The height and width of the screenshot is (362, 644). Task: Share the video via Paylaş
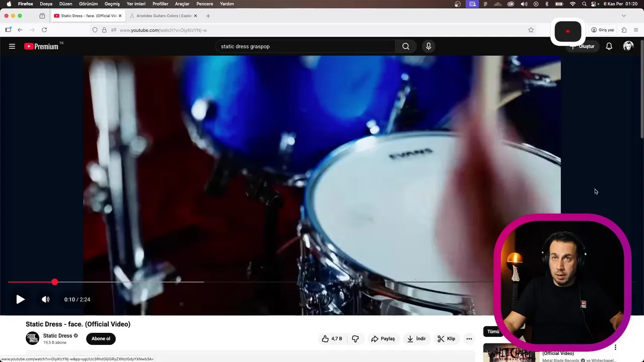tap(383, 339)
